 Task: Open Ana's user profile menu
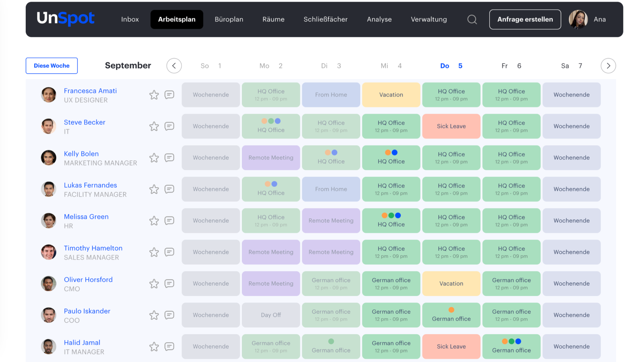pos(587,19)
